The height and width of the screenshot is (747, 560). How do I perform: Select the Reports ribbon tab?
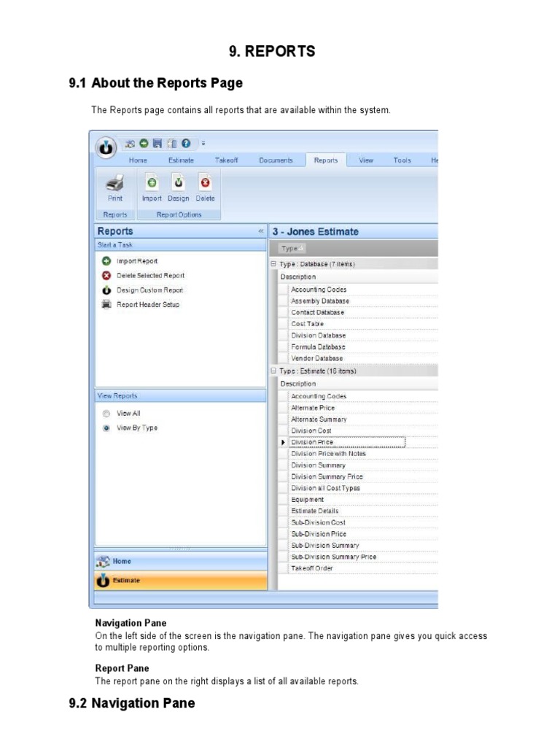326,160
